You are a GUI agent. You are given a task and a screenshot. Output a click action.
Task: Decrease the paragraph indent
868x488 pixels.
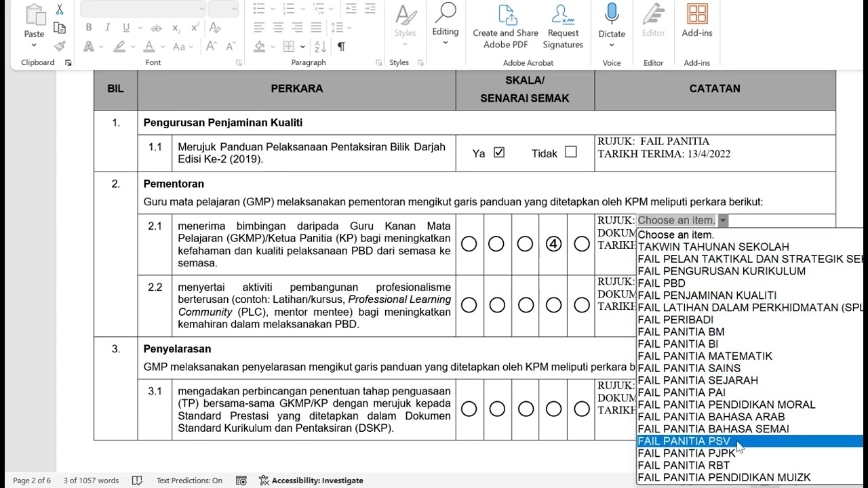coord(351,9)
